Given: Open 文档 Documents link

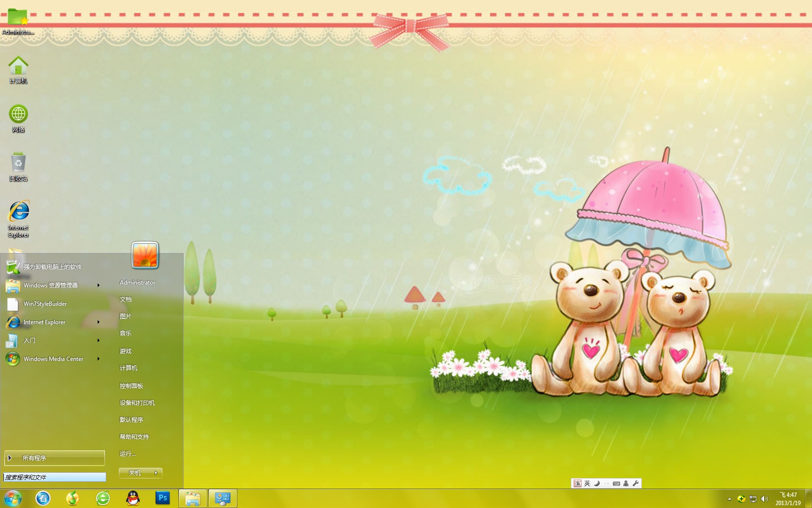Looking at the screenshot, I should (126, 299).
